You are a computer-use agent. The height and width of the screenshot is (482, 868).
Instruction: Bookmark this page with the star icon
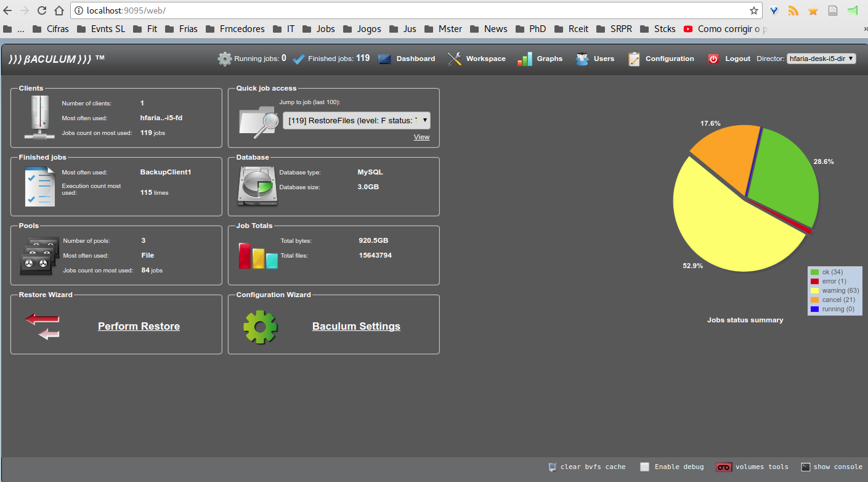(x=754, y=10)
